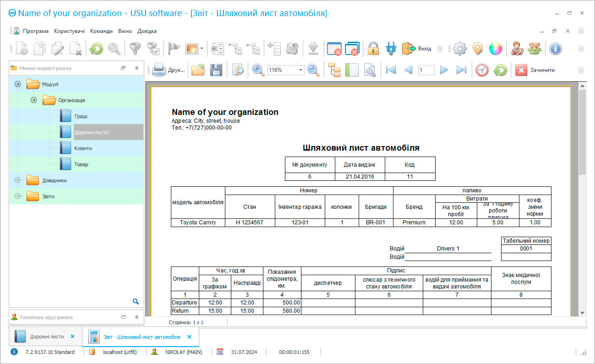Viewport: 595px width, 364px height.
Task: Zoom in with the plus magnifier
Action: pyautogui.click(x=258, y=70)
